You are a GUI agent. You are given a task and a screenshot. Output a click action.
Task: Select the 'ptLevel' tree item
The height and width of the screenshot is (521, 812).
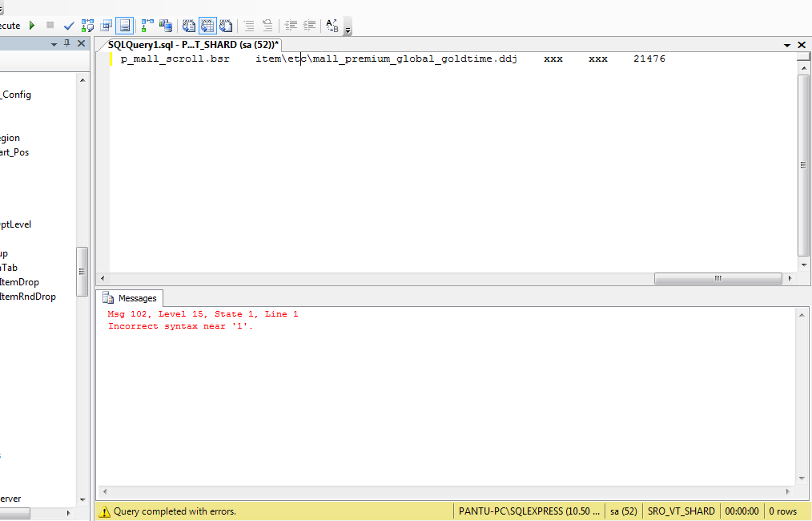click(x=15, y=224)
